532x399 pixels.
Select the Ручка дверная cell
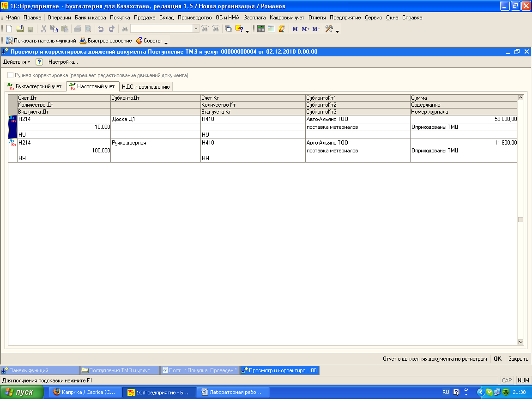tap(155, 143)
